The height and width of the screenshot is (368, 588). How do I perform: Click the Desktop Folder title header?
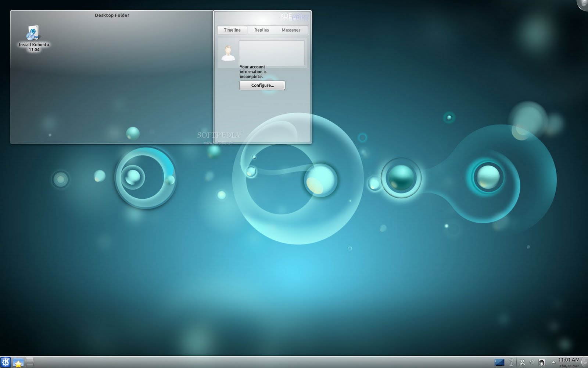point(112,15)
